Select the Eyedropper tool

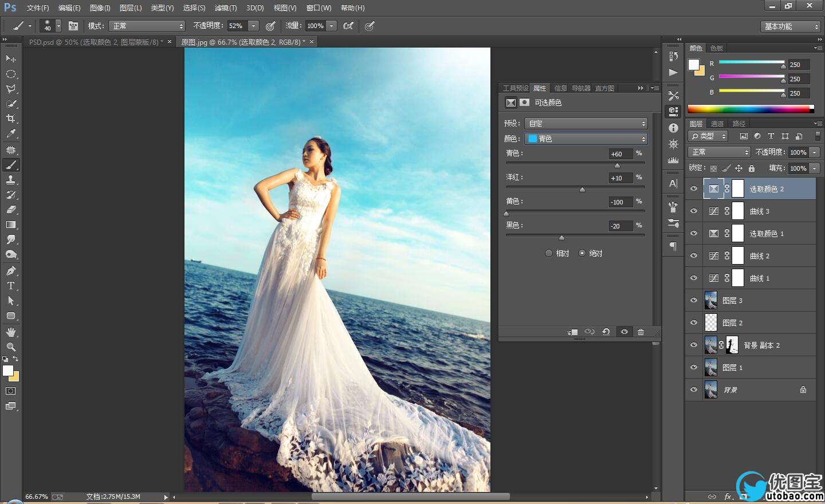[x=10, y=133]
